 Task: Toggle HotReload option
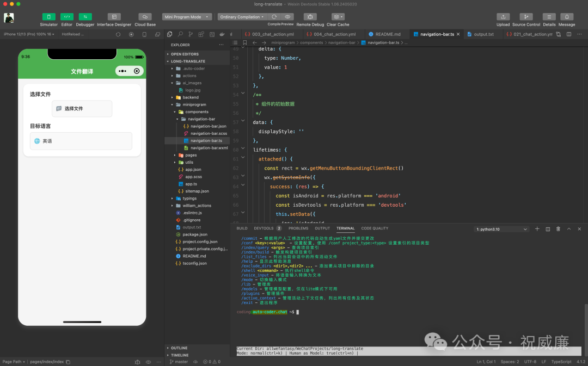point(73,34)
